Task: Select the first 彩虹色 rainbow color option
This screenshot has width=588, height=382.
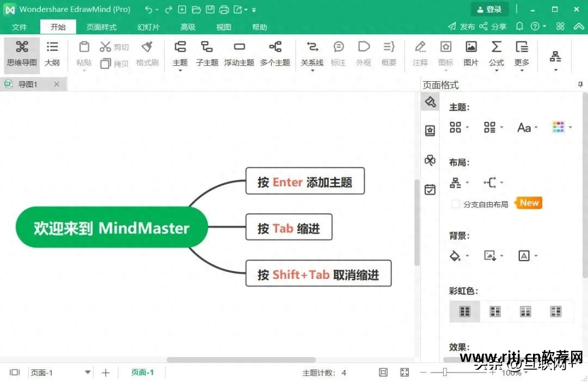Action: click(x=464, y=311)
